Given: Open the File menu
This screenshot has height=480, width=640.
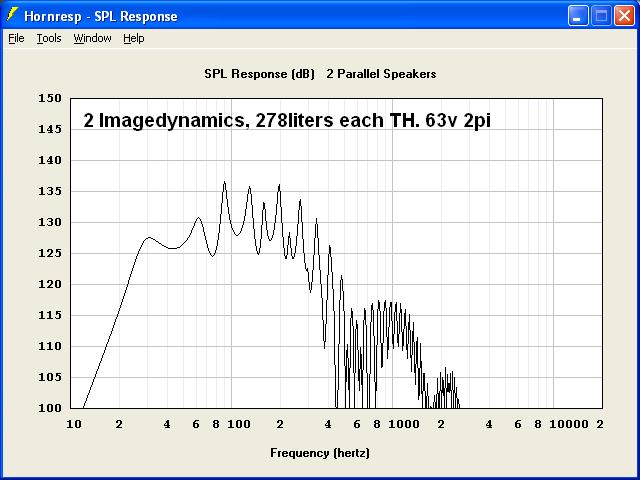Looking at the screenshot, I should (16, 38).
